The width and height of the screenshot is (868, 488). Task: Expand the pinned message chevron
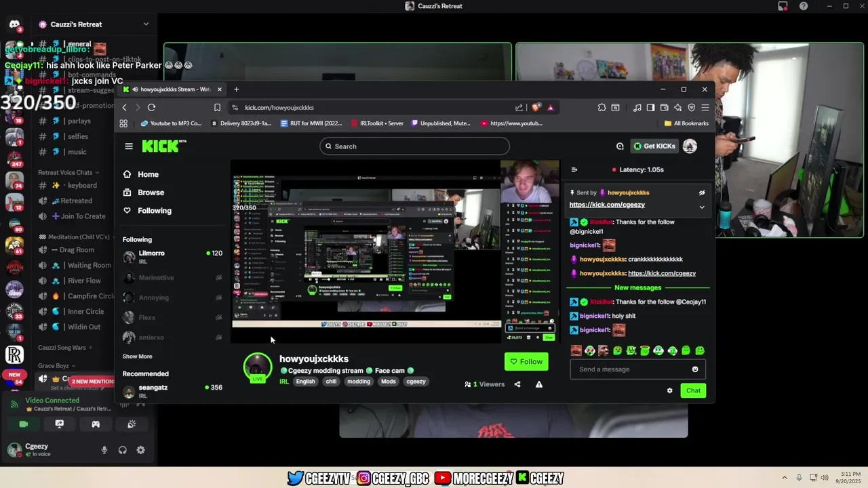coord(702,207)
